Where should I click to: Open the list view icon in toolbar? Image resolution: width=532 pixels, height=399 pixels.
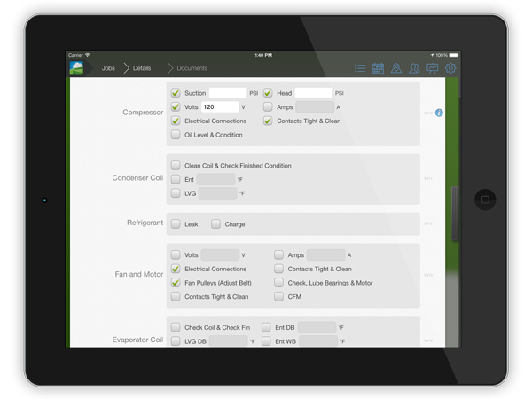[360, 68]
